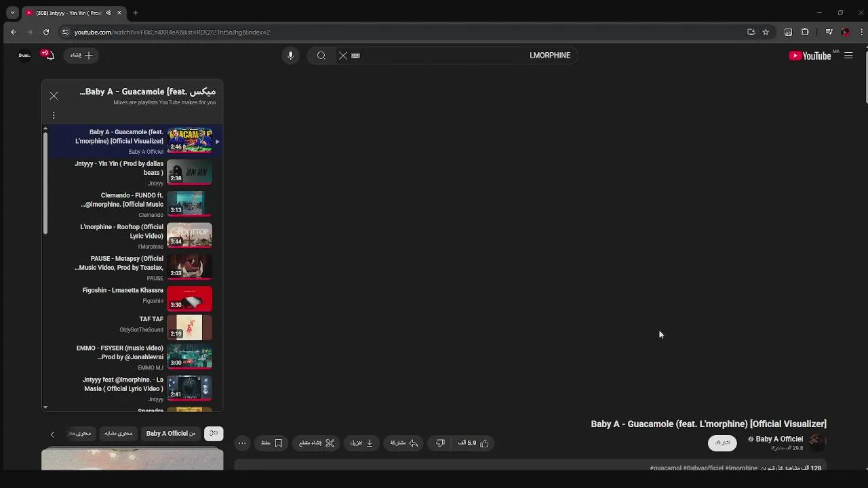
Task: Select the filter chip right of chevron
Action: 80,434
